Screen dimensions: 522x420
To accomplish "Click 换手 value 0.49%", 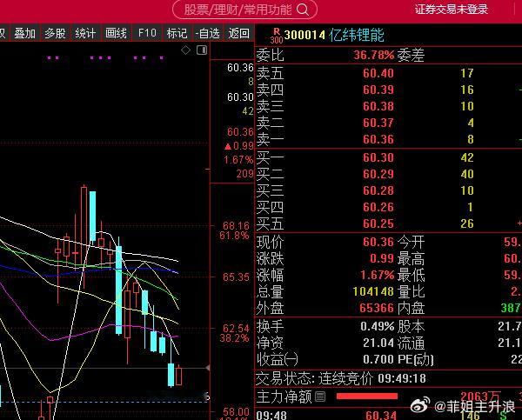I will coord(378,327).
